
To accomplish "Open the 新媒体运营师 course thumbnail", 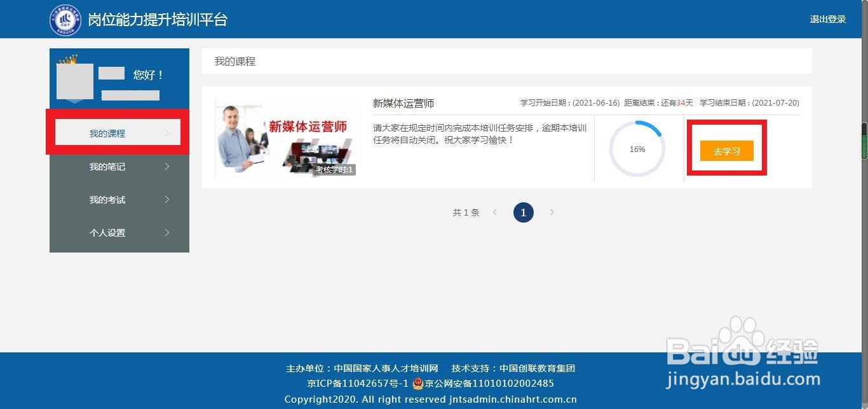I will [286, 137].
